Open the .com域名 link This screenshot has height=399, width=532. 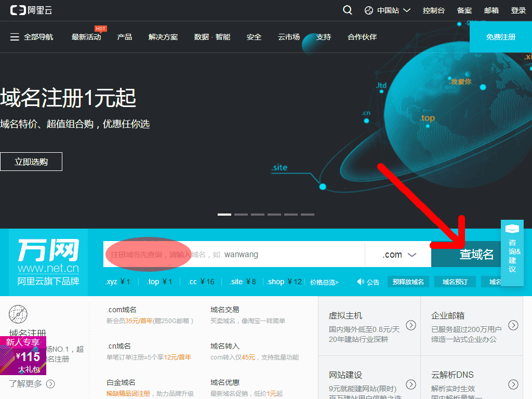coord(122,310)
